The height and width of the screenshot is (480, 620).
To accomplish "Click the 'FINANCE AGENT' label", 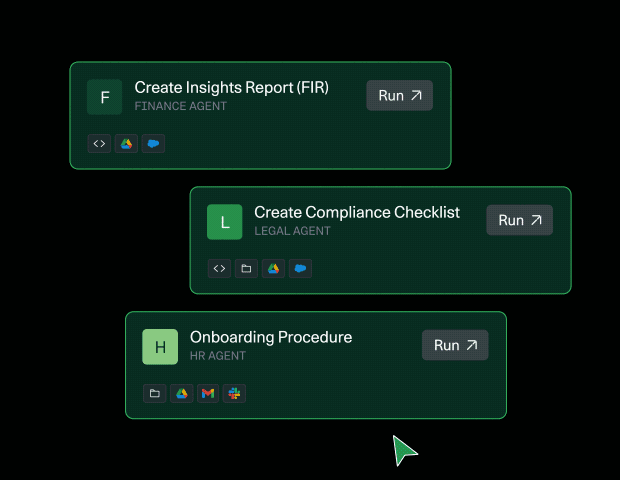I will [181, 106].
